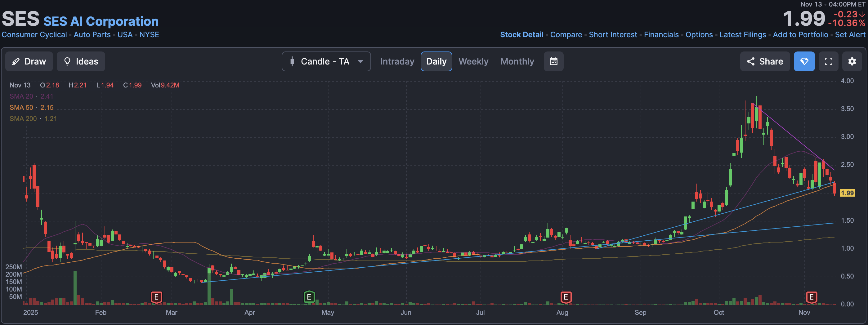
Task: Open Stock Detail link
Action: click(x=521, y=35)
